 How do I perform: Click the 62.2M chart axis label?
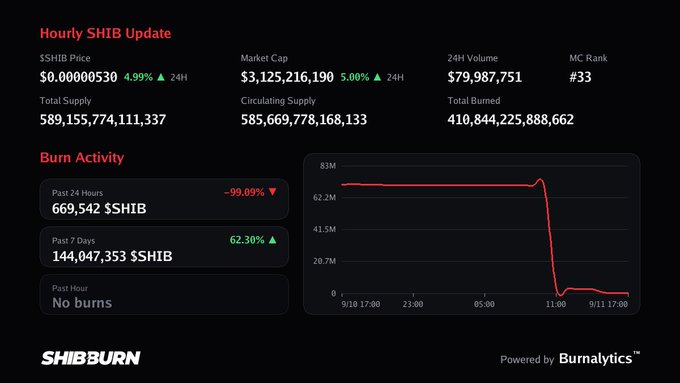coord(324,197)
